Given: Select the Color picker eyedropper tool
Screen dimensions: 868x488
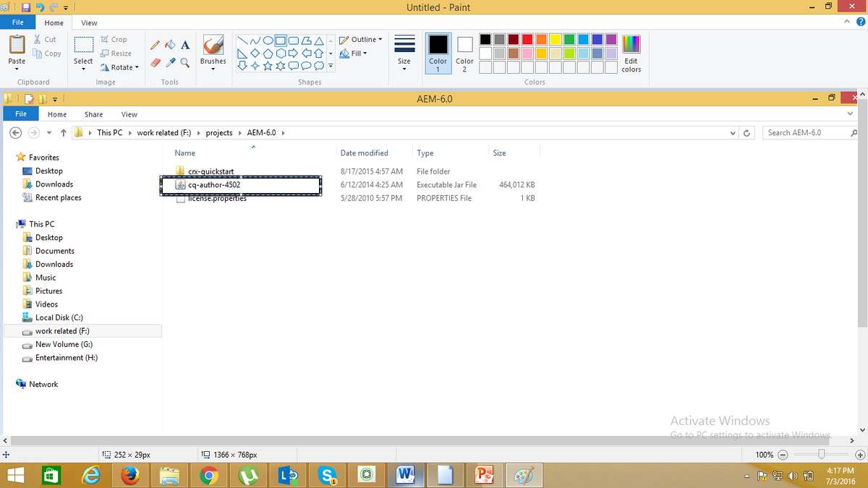Looking at the screenshot, I should 170,62.
